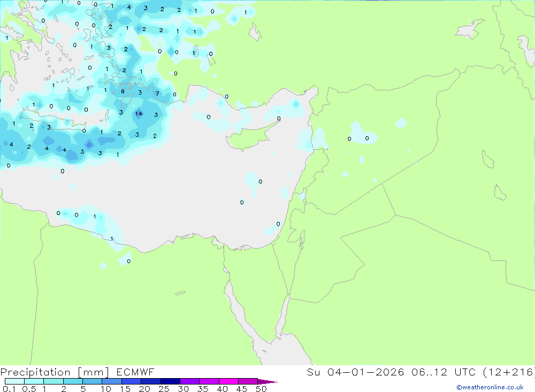The width and height of the screenshot is (535, 392).
Task: Click the above-50 arrow tip of legend
Action: pos(267,382)
